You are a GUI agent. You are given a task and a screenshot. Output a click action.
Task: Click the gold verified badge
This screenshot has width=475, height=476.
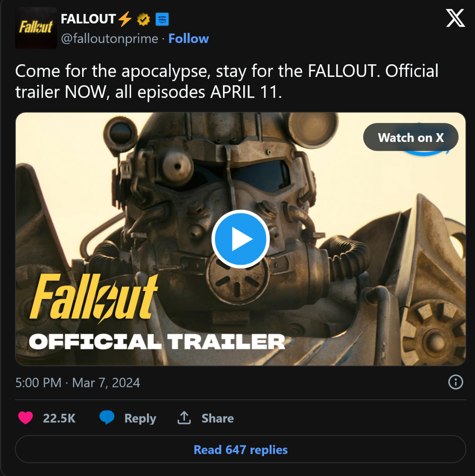click(143, 19)
